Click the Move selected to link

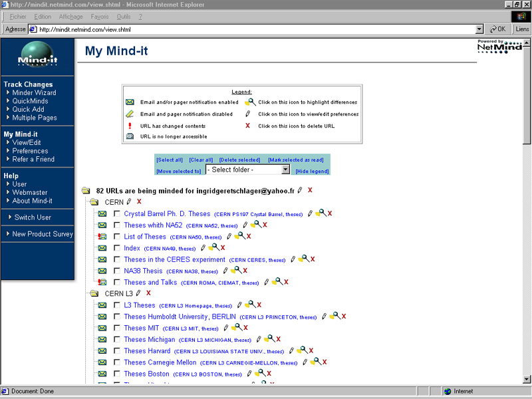tap(179, 172)
